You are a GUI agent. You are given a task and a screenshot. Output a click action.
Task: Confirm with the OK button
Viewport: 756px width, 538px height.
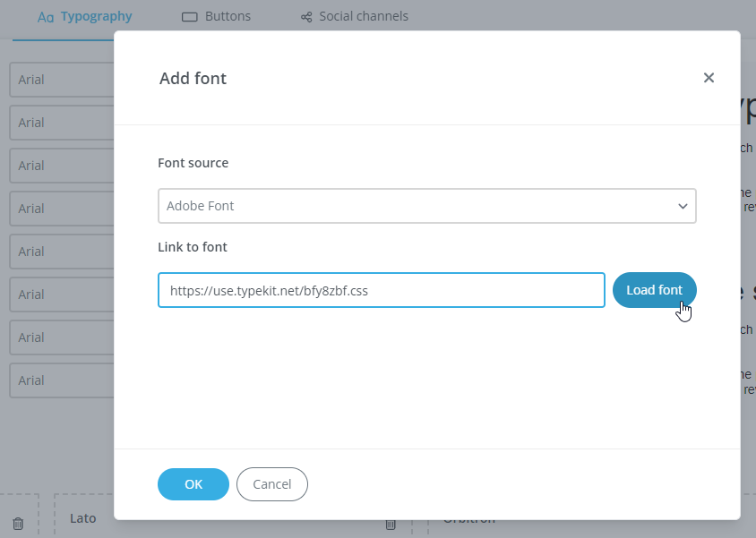click(193, 484)
